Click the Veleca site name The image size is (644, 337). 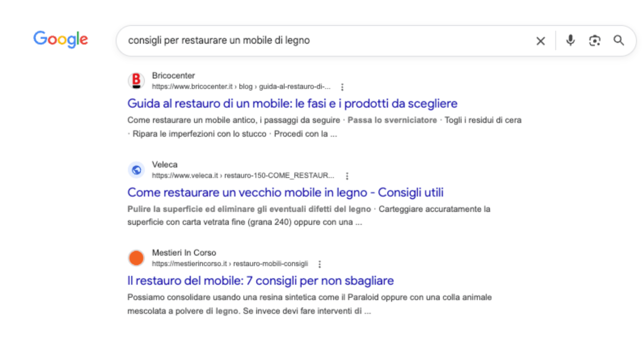(165, 164)
